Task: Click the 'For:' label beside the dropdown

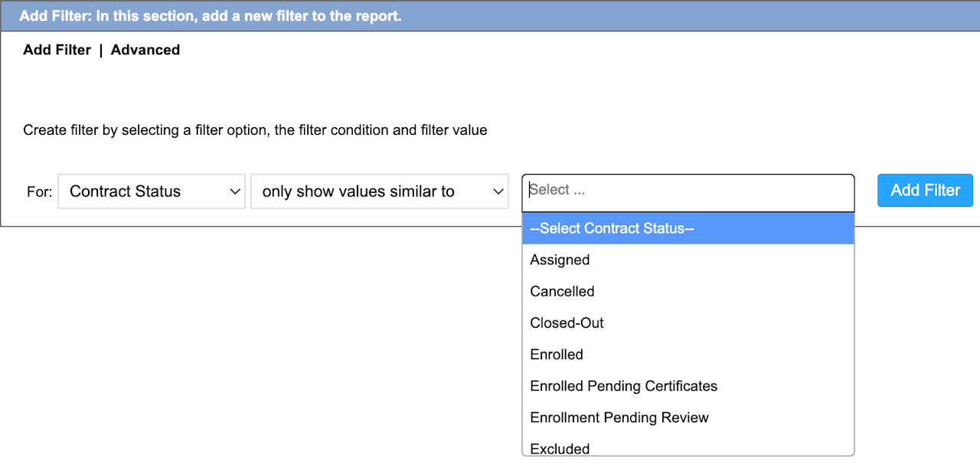Action: [x=39, y=192]
